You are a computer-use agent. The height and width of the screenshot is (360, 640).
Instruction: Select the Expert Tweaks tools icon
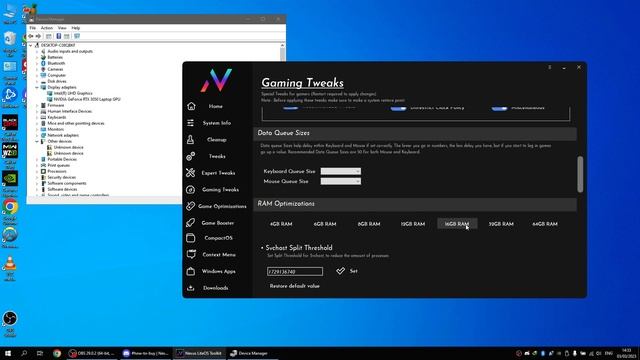point(190,173)
